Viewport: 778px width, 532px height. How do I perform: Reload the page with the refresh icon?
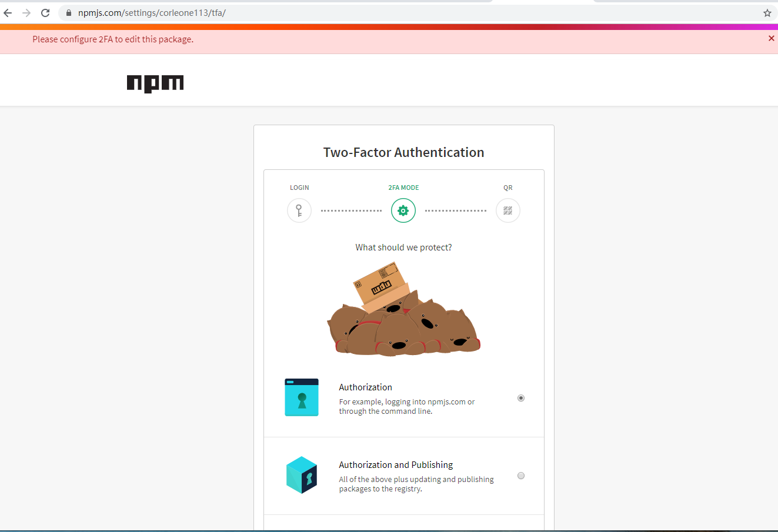45,13
